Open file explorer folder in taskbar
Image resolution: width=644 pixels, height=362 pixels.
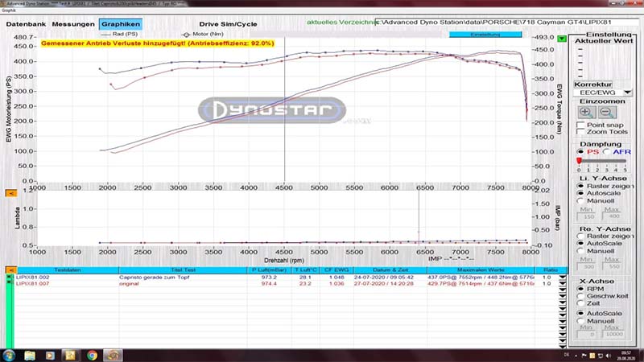point(28,354)
